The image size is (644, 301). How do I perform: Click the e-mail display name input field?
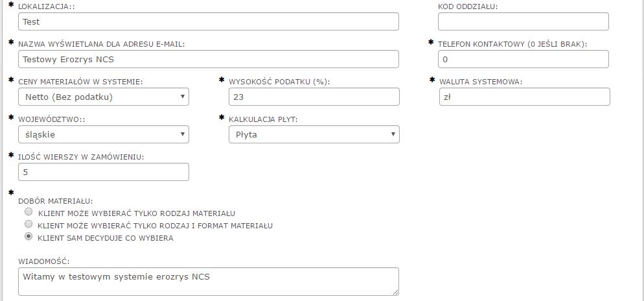click(209, 59)
